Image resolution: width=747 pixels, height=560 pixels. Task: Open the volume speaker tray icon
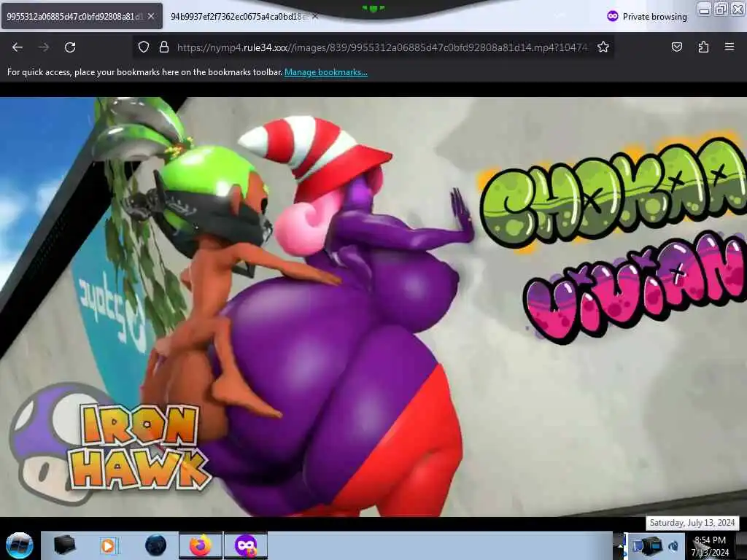point(673,546)
